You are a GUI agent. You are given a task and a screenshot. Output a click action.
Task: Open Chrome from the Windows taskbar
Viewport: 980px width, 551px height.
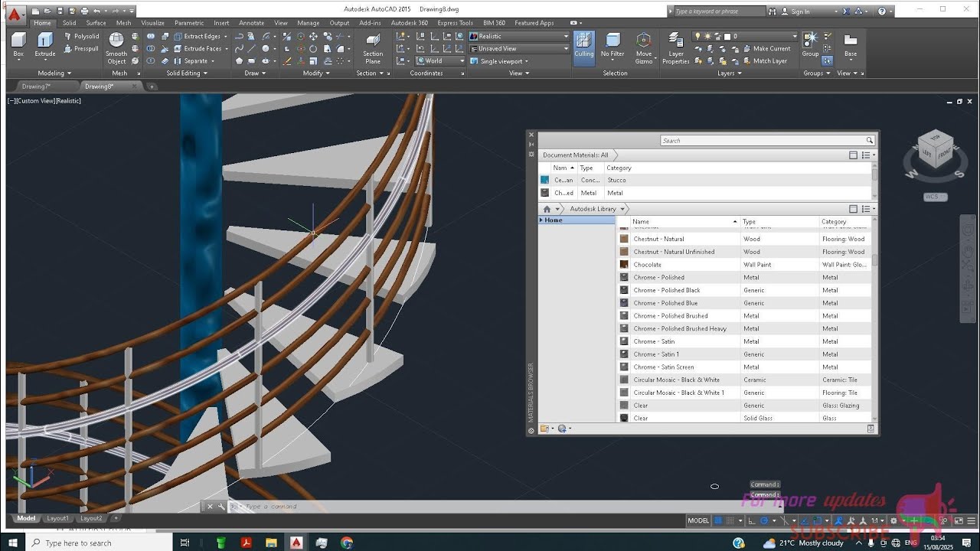(x=346, y=543)
